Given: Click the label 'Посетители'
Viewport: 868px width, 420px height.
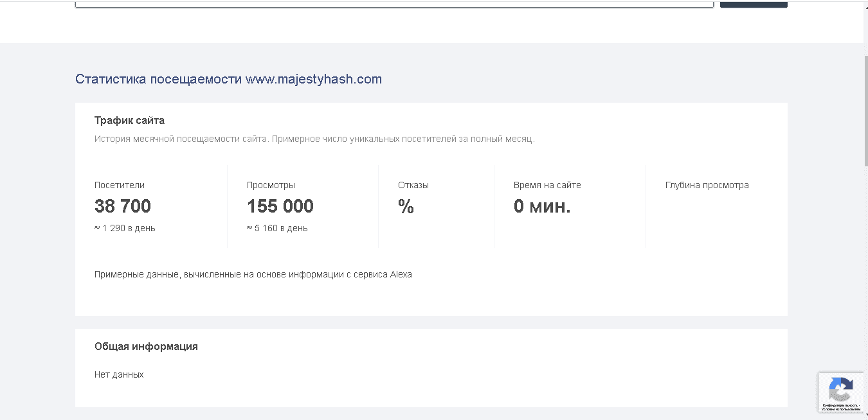Looking at the screenshot, I should [120, 185].
